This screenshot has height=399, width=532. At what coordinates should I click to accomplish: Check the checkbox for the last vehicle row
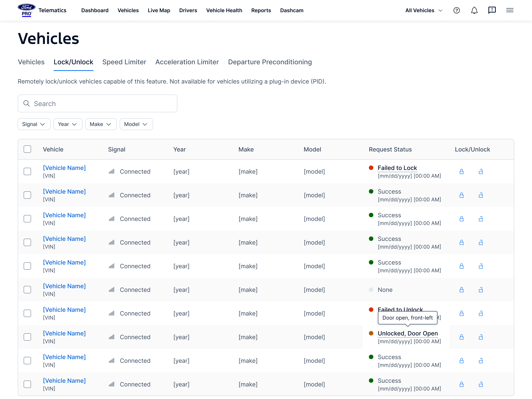point(27,384)
